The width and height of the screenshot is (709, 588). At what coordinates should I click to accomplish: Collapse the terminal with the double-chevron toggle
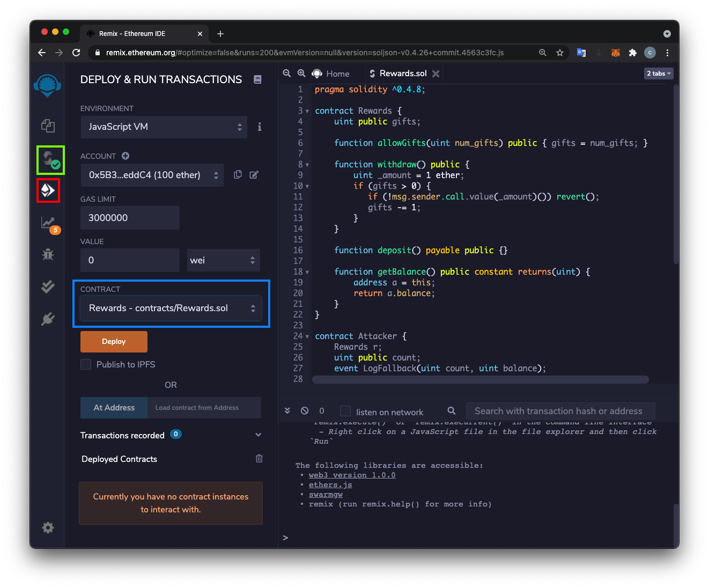point(287,411)
